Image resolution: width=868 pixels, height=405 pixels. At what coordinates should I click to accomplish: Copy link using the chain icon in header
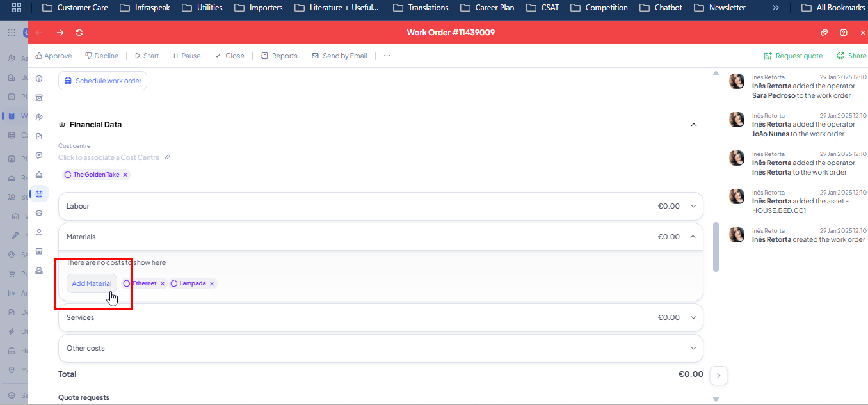[824, 33]
